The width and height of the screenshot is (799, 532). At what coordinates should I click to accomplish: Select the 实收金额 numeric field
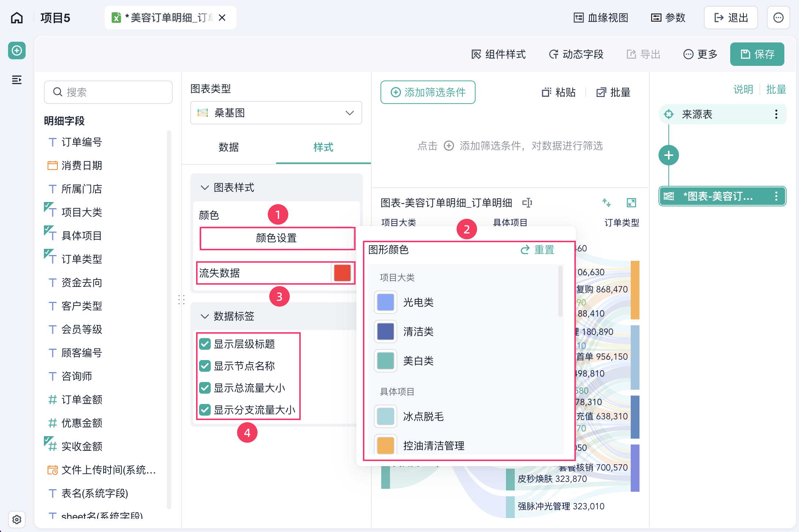[82, 446]
